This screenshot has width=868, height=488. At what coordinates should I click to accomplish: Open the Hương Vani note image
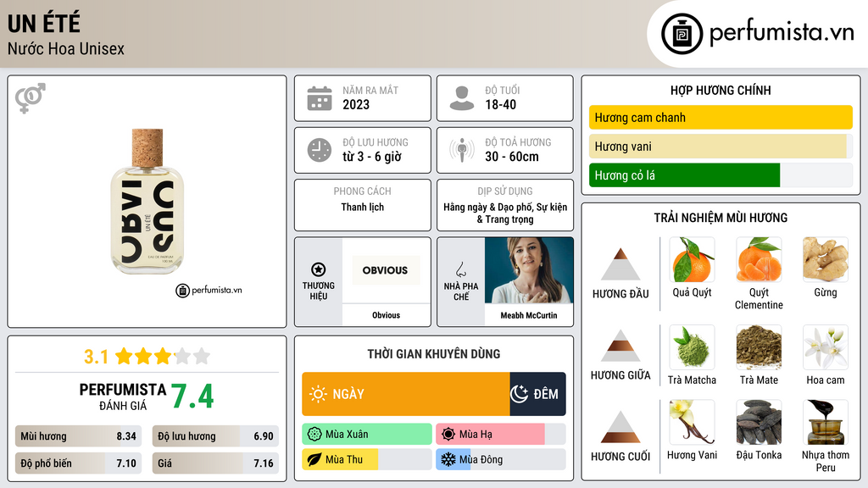pos(692,422)
